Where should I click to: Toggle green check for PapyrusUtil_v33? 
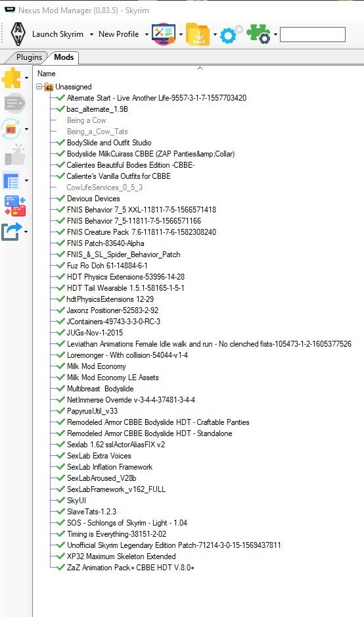pos(60,411)
